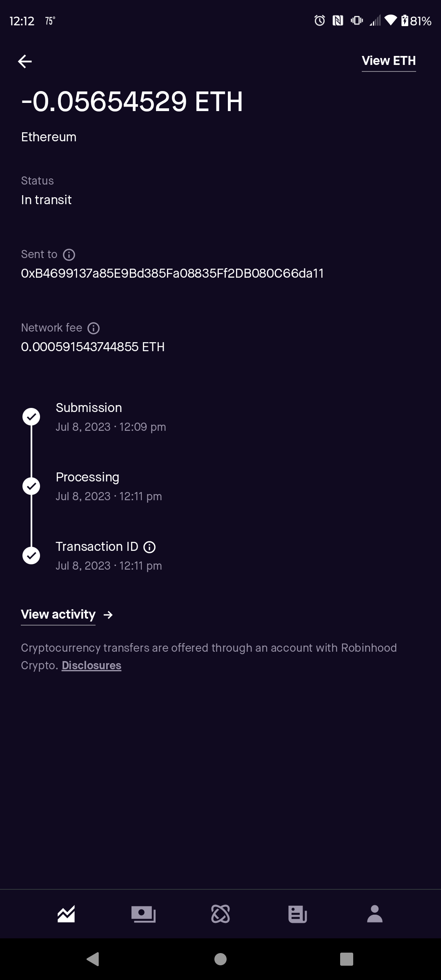Switch to the investing chart tab
This screenshot has width=441, height=980.
tap(66, 914)
